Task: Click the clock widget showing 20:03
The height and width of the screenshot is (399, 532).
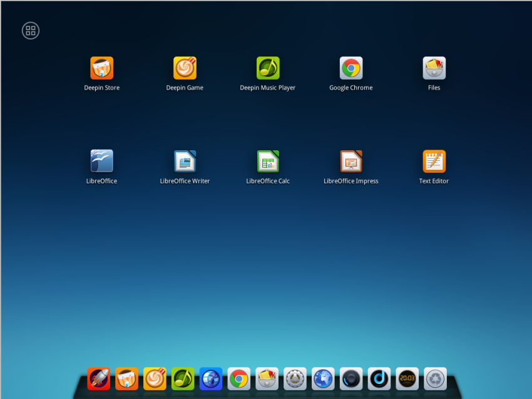Action: [407, 379]
